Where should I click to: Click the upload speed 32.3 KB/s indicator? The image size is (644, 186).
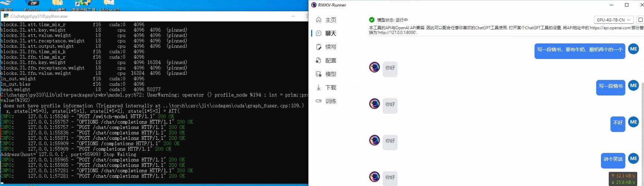[x=623, y=176]
